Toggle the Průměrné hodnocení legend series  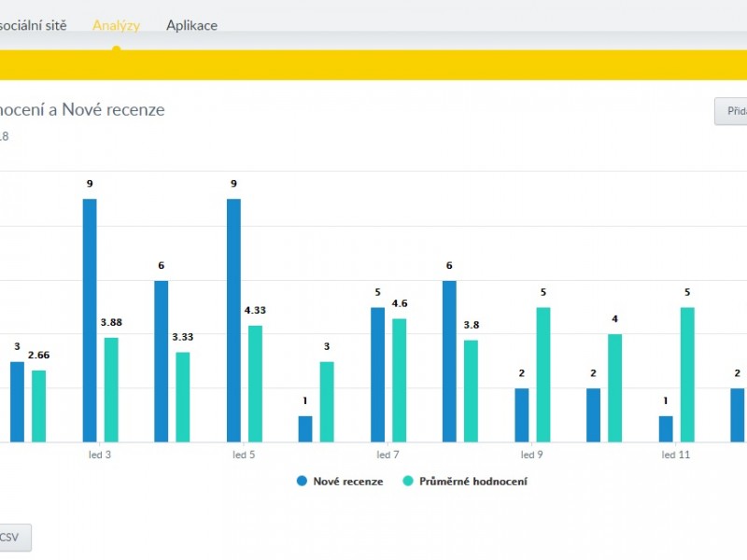[x=472, y=482]
